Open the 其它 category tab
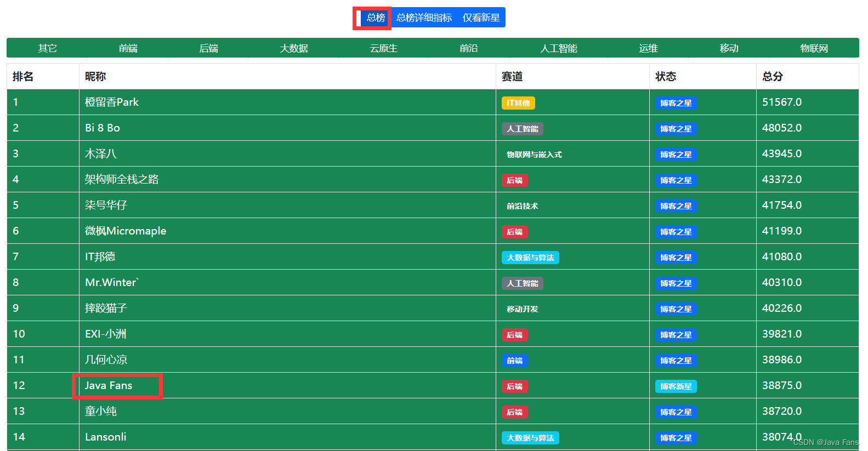The width and height of the screenshot is (868, 451). [47, 48]
